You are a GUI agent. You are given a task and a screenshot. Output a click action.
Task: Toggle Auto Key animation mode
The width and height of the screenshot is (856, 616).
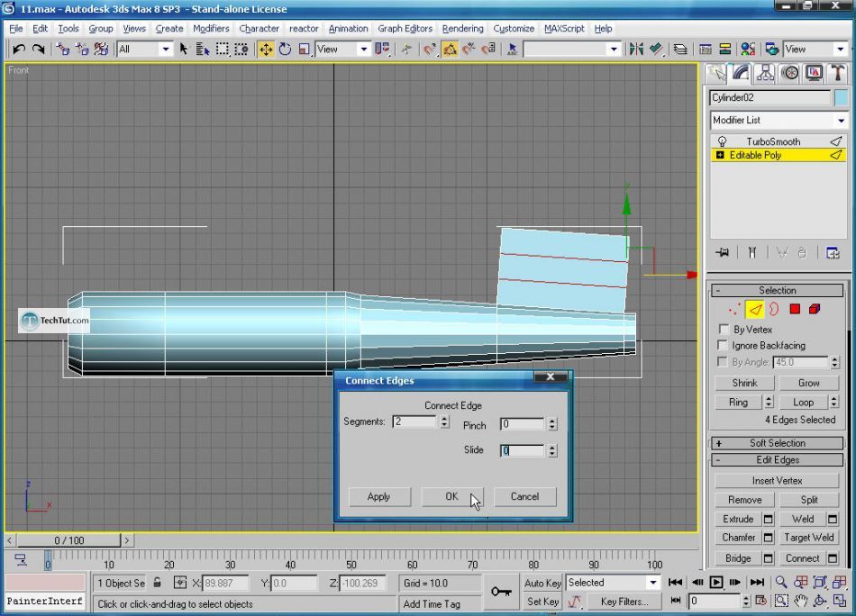[x=542, y=583]
